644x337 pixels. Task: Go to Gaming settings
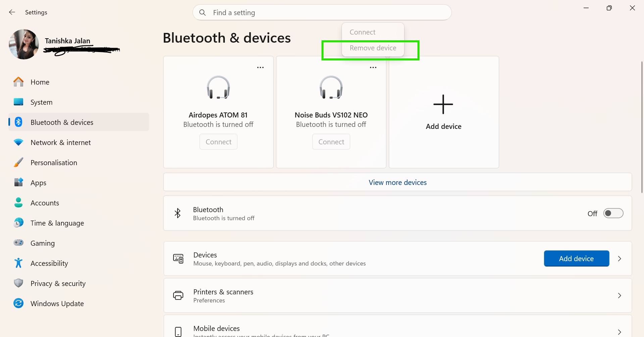tap(79, 243)
